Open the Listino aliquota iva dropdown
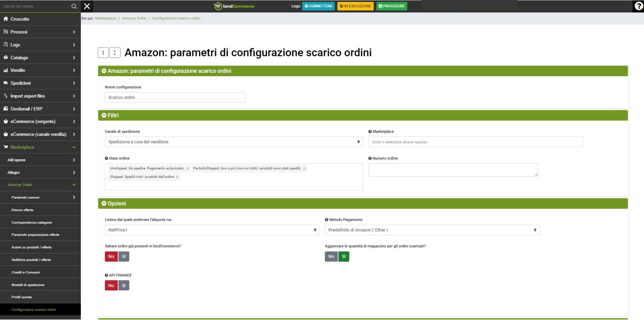The height and width of the screenshot is (320, 644). tap(212, 230)
